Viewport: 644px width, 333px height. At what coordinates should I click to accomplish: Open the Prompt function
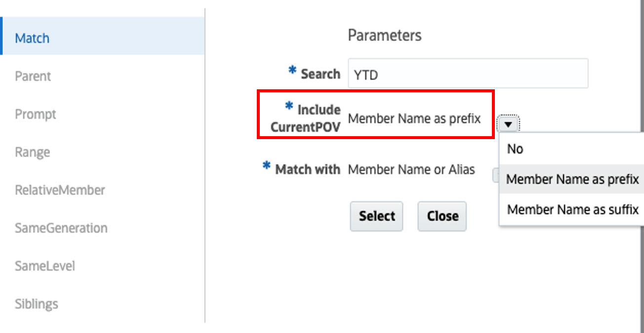point(35,113)
